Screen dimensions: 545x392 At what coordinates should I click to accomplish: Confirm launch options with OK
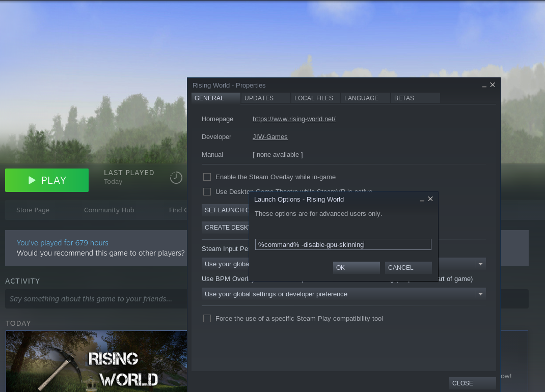[356, 268]
